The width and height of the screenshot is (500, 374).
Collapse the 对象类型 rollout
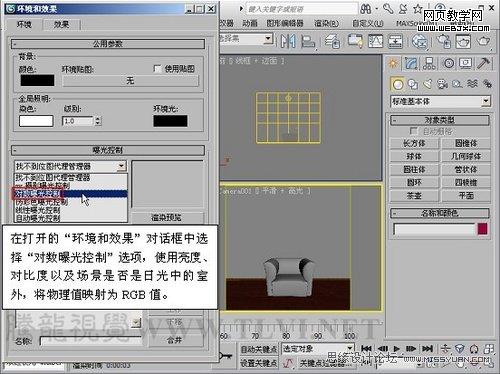coord(440,120)
